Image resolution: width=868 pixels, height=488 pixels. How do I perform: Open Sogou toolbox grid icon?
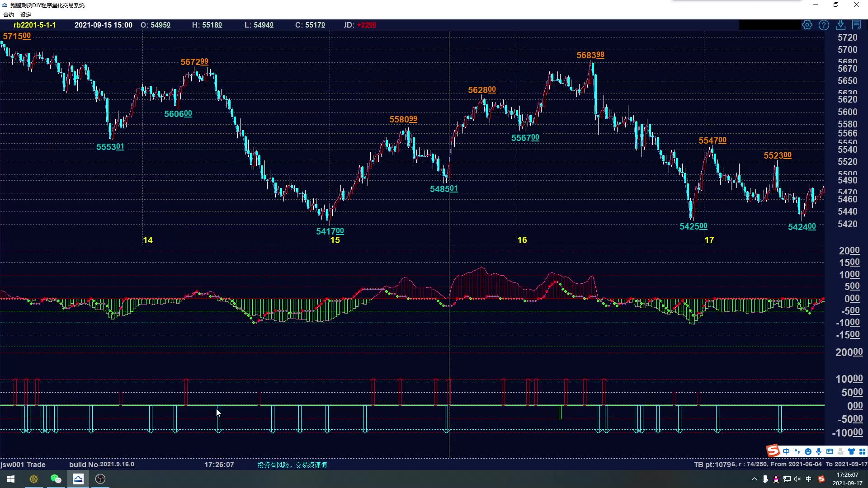tap(862, 451)
